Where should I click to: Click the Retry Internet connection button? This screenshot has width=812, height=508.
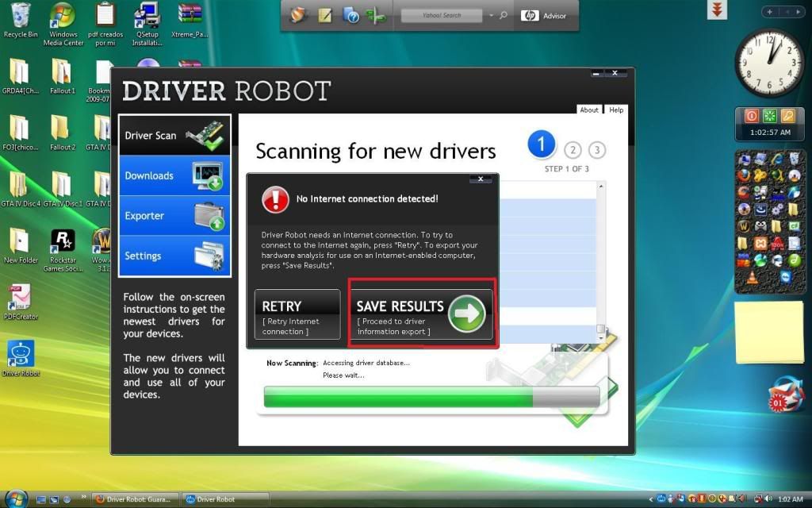(x=297, y=314)
